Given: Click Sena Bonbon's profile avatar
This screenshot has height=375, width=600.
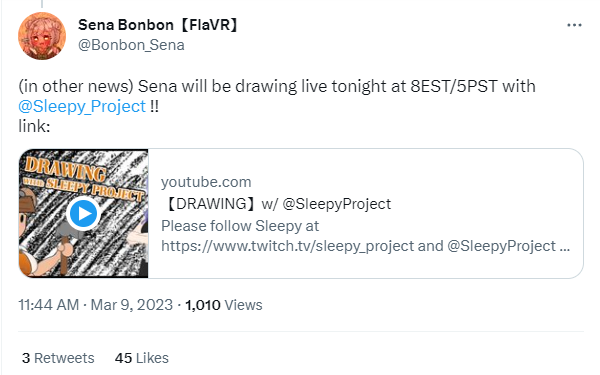Looking at the screenshot, I should [x=42, y=36].
